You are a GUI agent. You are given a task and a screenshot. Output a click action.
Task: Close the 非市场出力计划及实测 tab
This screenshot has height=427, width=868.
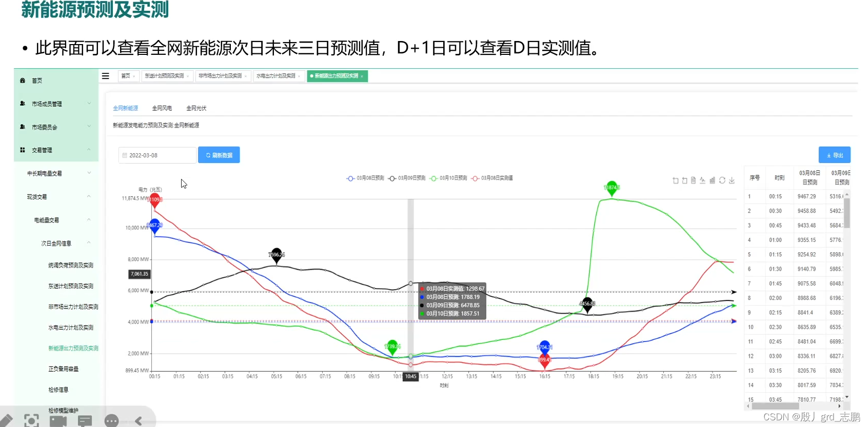click(246, 76)
